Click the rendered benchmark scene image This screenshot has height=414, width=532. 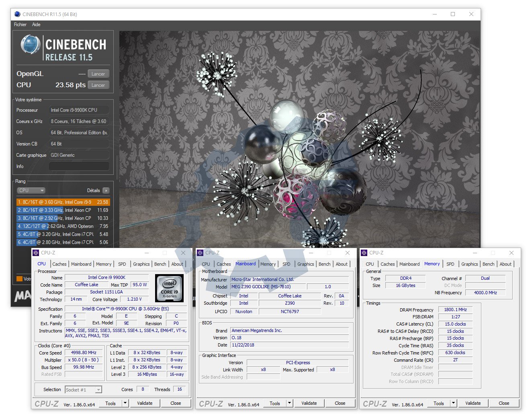coord(299,139)
